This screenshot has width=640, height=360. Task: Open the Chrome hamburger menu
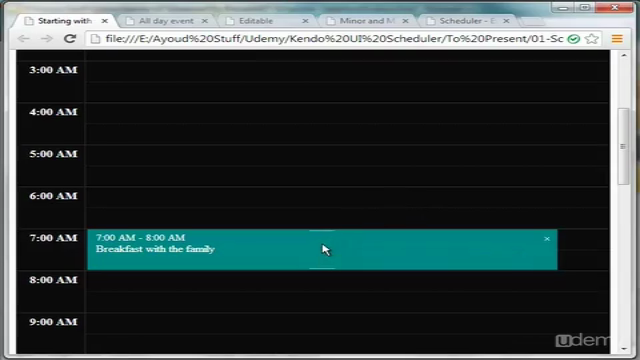[617, 39]
